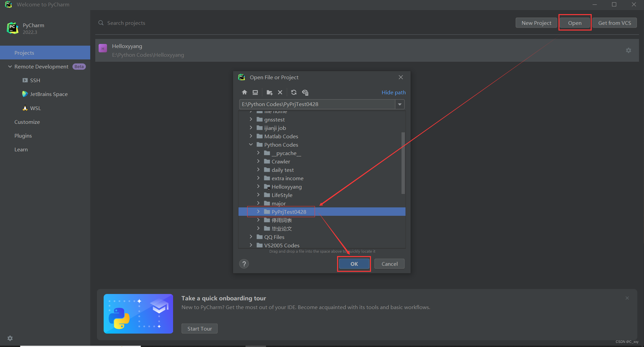Screen dimensions: 644x347
Task: Open settings gear at bottom of sidebar
Action: 10,338
